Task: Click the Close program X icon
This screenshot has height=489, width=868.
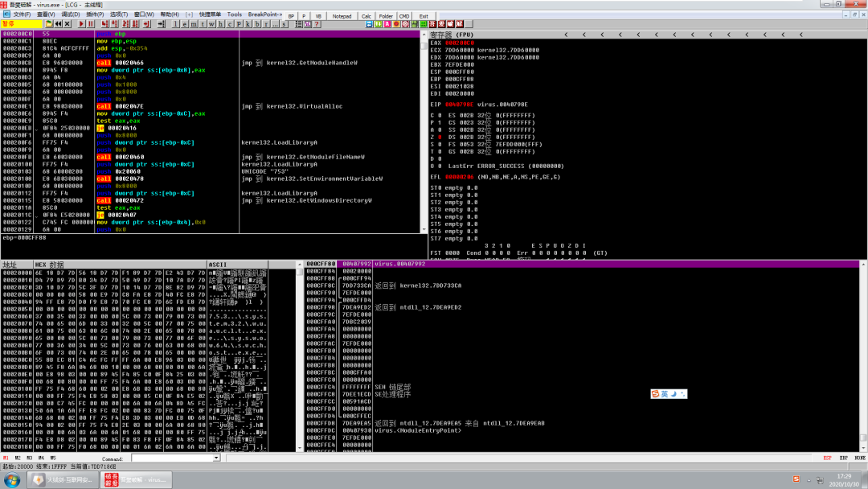Action: point(68,24)
